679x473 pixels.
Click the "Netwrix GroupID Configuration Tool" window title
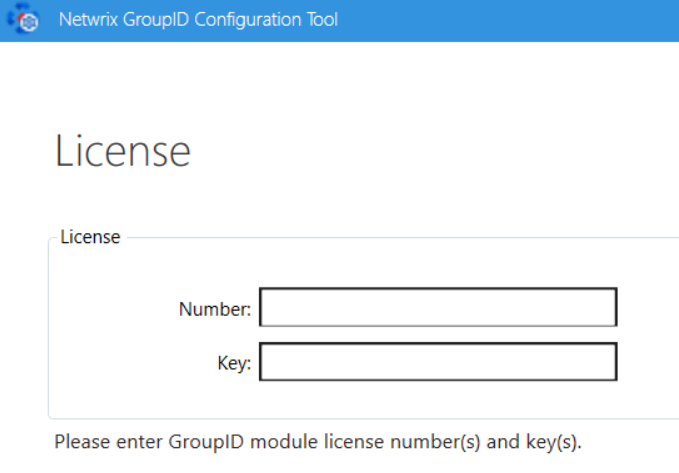(x=198, y=19)
